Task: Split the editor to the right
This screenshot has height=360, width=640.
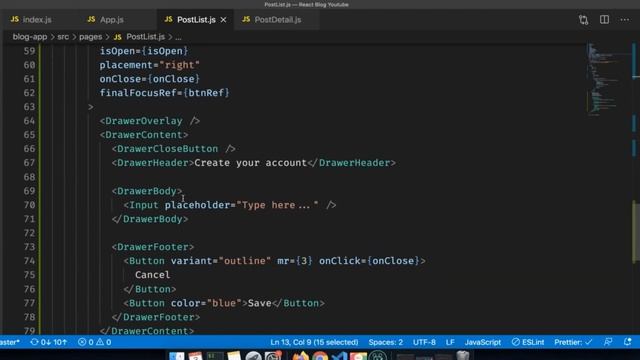Action: (x=604, y=20)
